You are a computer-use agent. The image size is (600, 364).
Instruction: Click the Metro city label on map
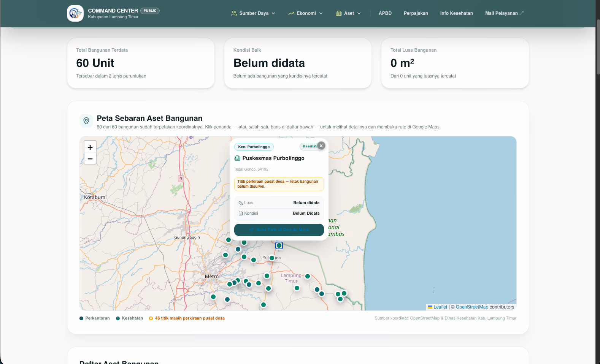[x=212, y=276]
